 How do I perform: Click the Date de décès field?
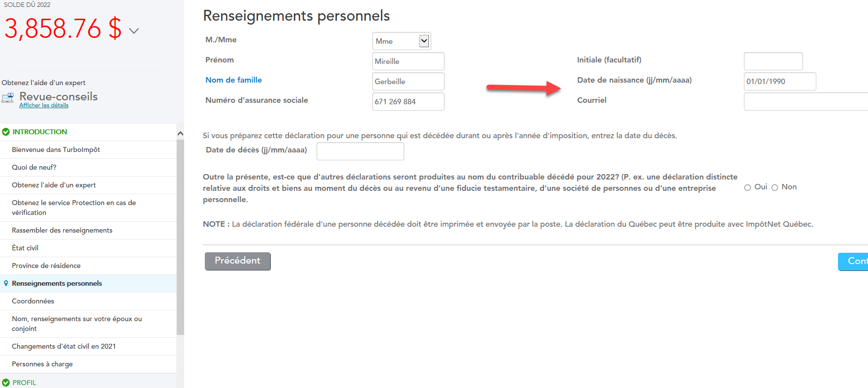click(x=360, y=151)
